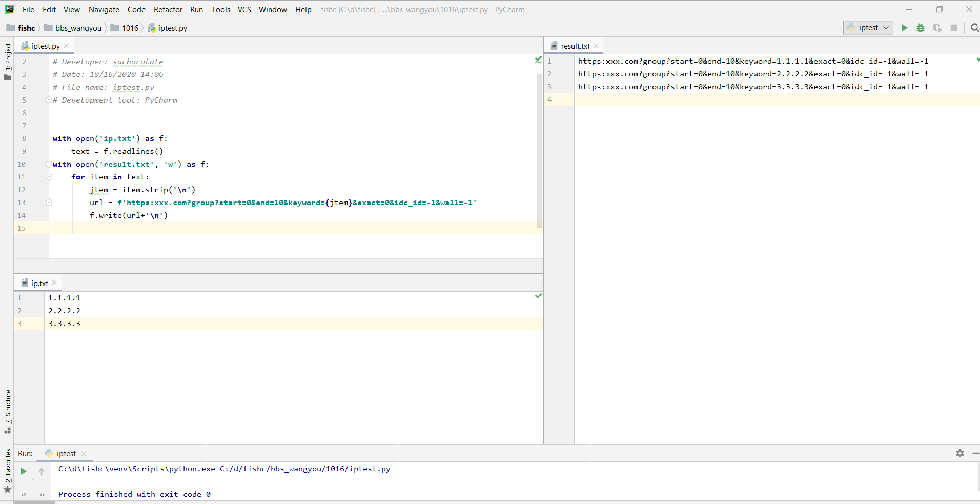The height and width of the screenshot is (504, 980).
Task: Click the stop process square icon
Action: pos(954,28)
